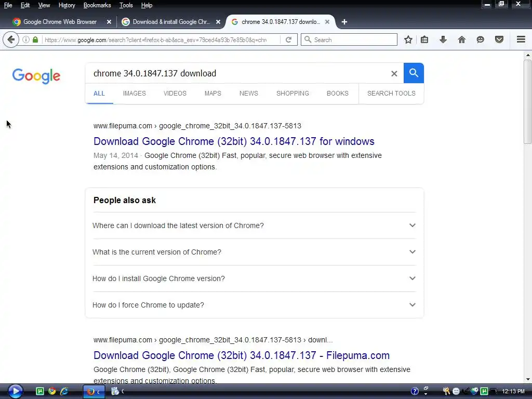The height and width of the screenshot is (399, 532).
Task: Select the SHOPPING search tab
Action: click(x=292, y=94)
